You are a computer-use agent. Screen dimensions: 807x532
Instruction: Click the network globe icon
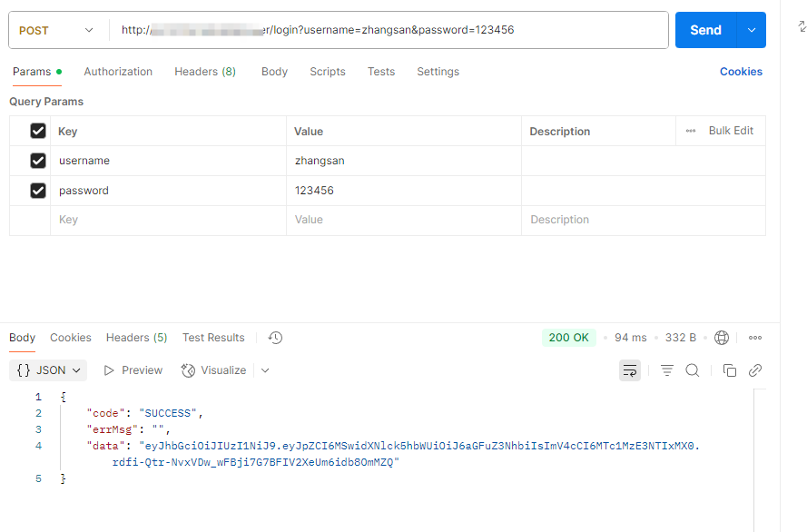point(722,338)
